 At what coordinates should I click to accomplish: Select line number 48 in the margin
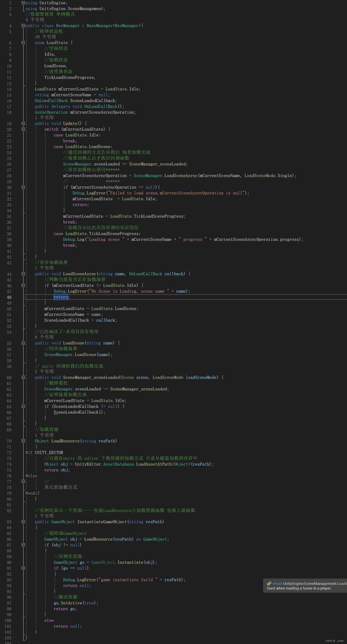tap(9, 297)
